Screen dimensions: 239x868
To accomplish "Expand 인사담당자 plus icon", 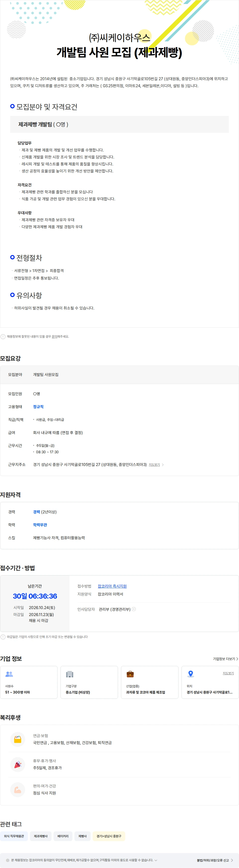I will 134,609.
